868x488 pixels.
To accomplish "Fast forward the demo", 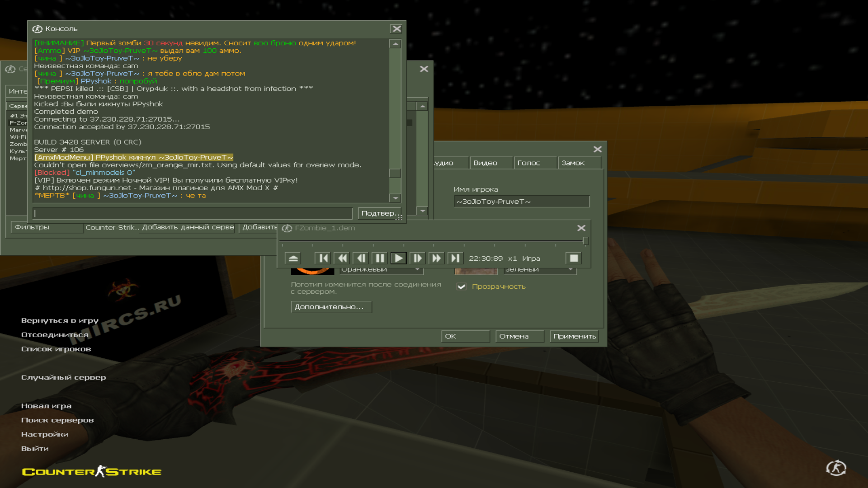I will 436,258.
